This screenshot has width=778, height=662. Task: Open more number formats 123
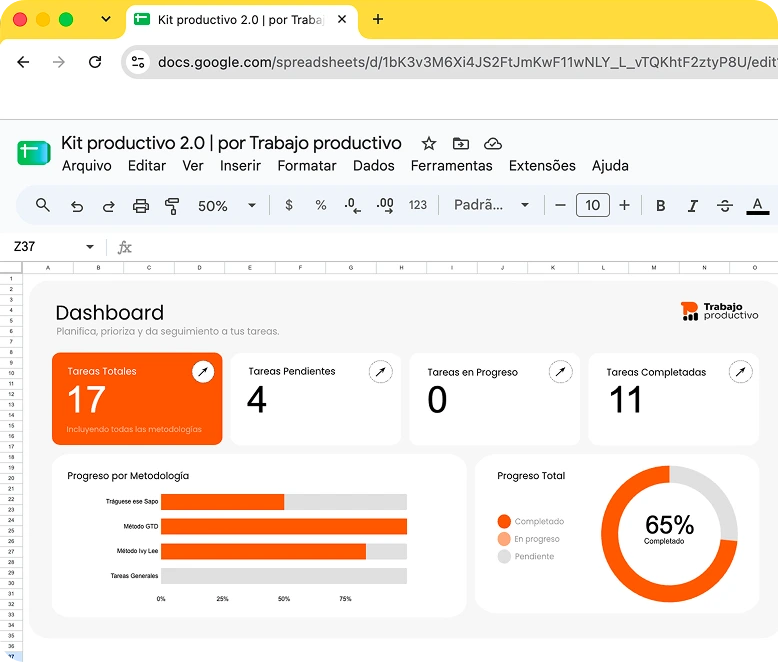[418, 205]
